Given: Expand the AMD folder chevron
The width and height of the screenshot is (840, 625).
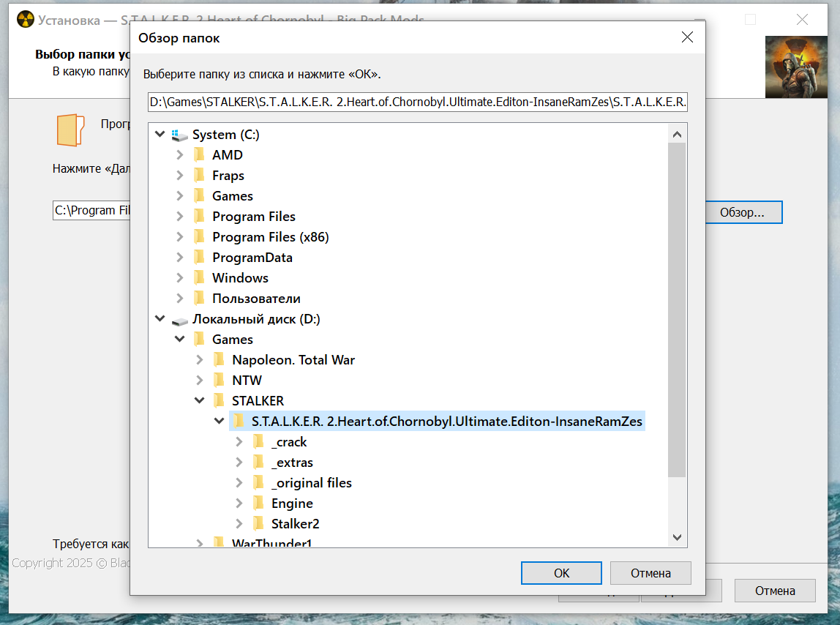Looking at the screenshot, I should click(x=180, y=155).
